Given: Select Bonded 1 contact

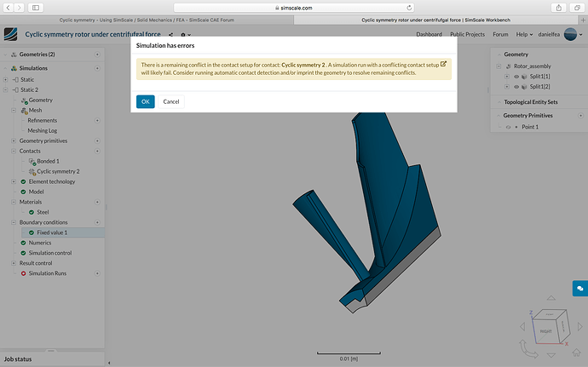Looking at the screenshot, I should pos(48,161).
